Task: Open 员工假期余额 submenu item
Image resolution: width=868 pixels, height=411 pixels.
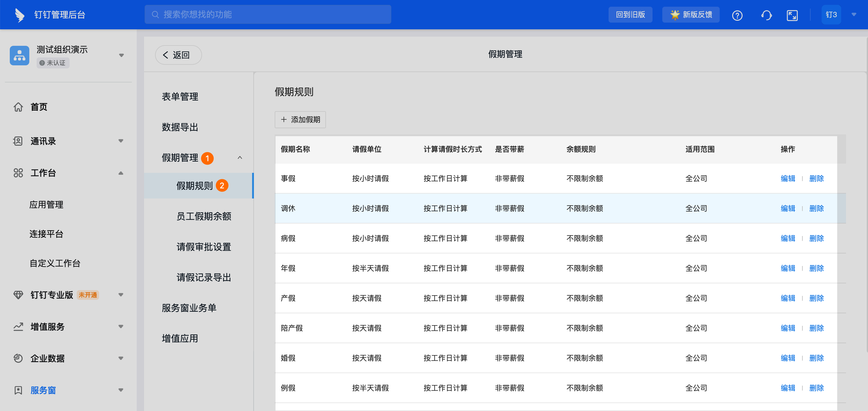Action: coord(204,216)
